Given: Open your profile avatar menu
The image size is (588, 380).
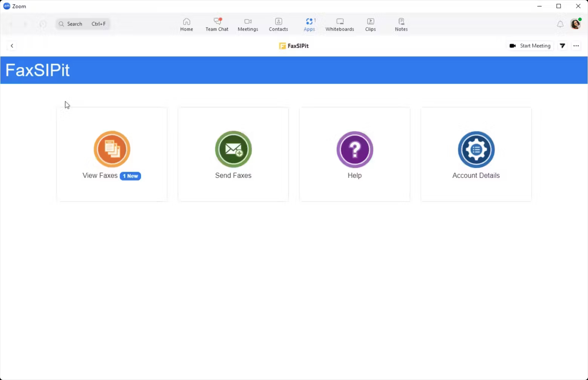Looking at the screenshot, I should click(x=575, y=24).
